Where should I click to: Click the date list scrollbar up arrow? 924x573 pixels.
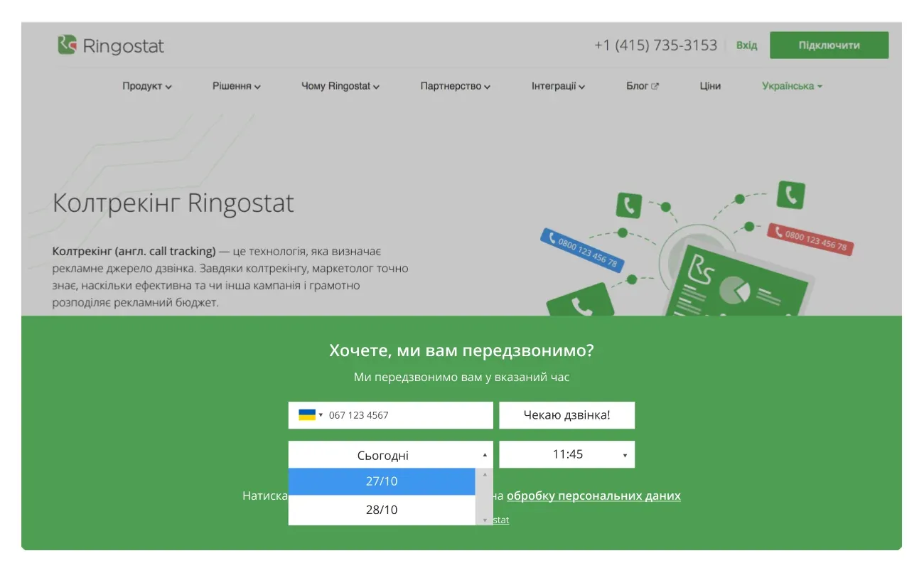click(485, 474)
